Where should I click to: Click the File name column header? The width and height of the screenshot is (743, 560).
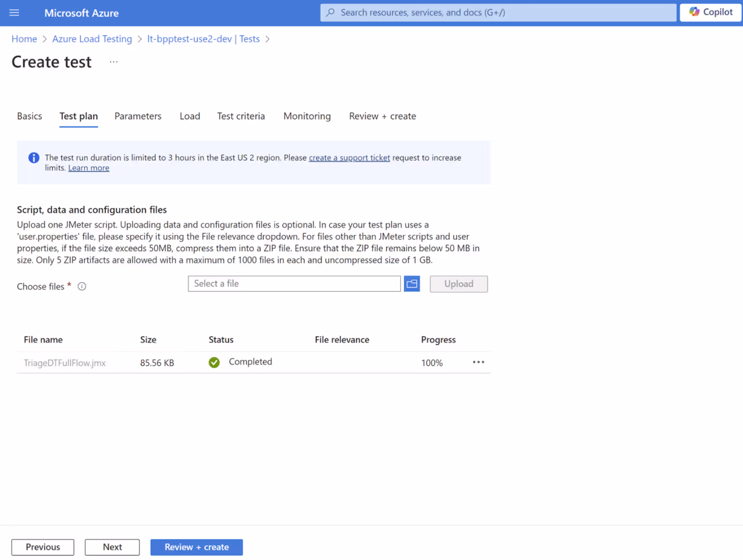pos(43,340)
